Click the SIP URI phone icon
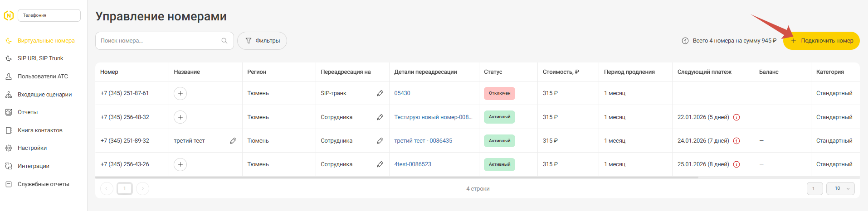 coord(9,58)
